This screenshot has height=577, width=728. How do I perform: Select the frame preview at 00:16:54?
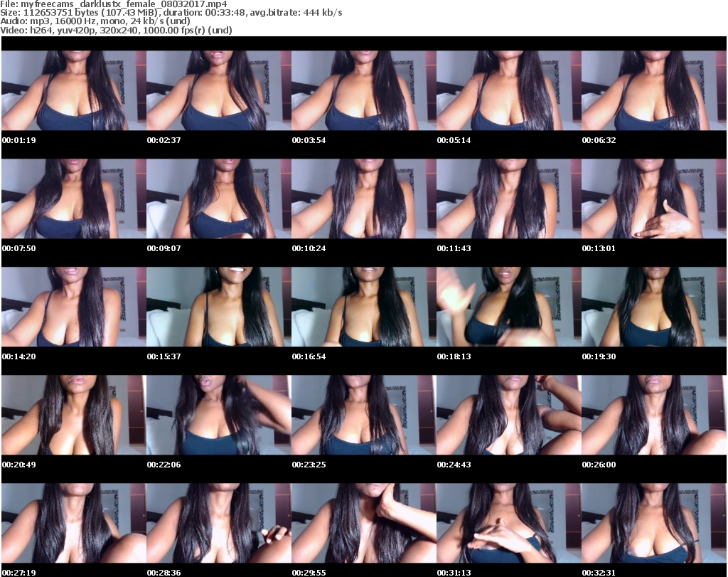pos(363,307)
